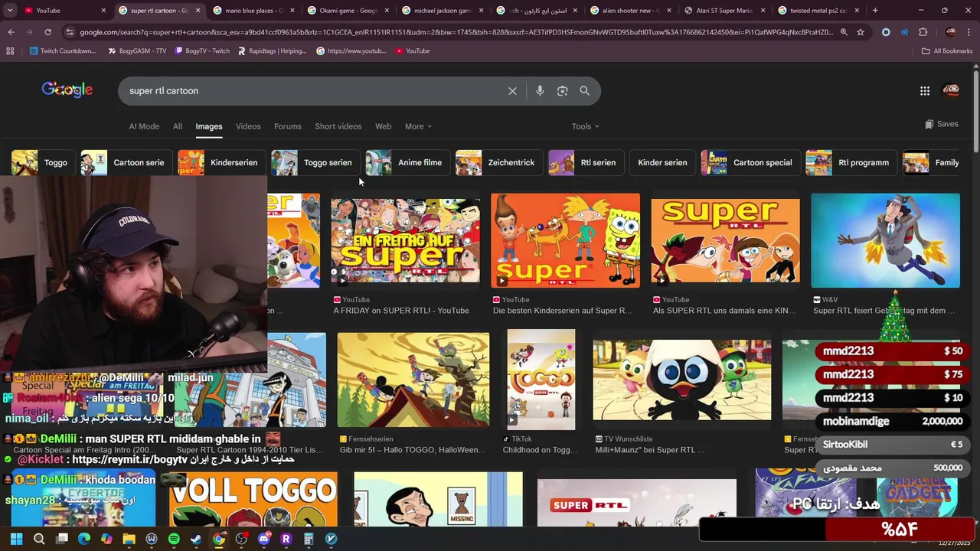Open the Calimero black chick image thumbnail

[x=681, y=380]
